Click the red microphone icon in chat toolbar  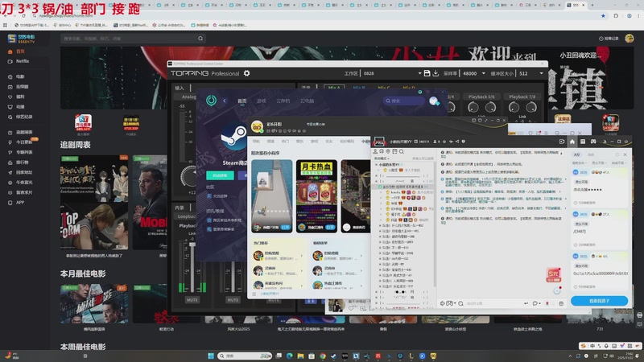[x=547, y=303]
